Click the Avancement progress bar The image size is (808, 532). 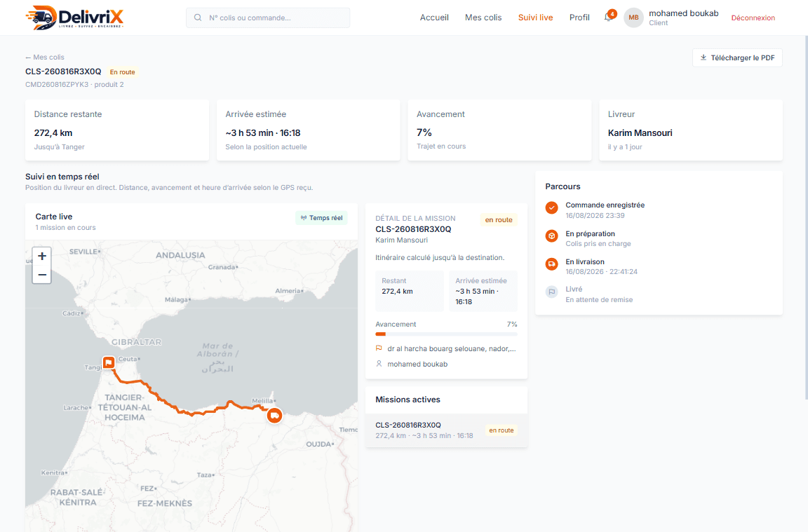(x=446, y=334)
